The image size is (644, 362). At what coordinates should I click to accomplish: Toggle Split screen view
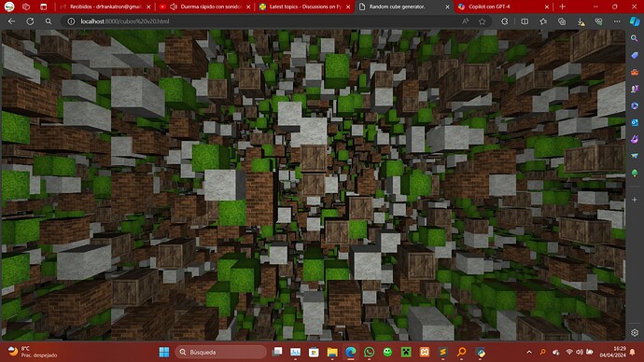[x=525, y=21]
